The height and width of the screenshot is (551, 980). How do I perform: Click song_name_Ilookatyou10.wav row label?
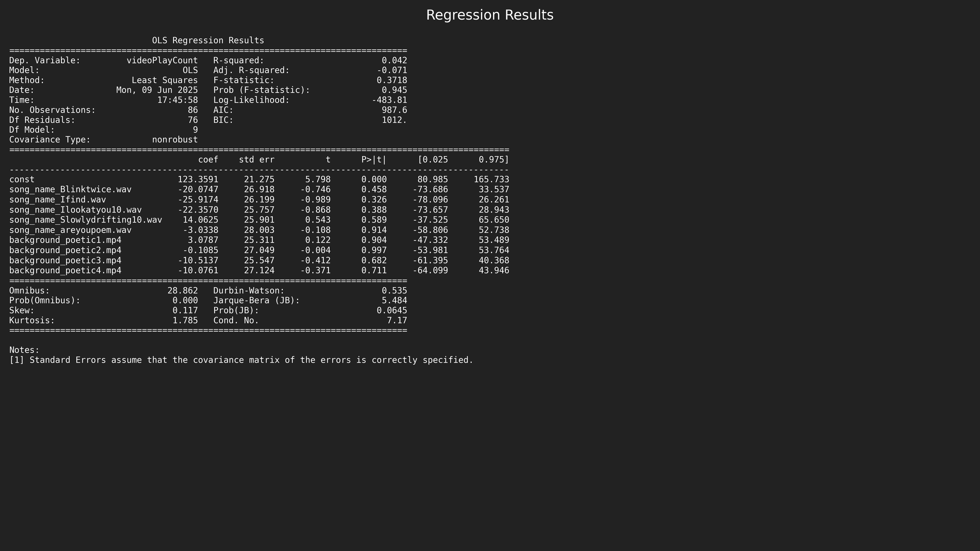(75, 210)
